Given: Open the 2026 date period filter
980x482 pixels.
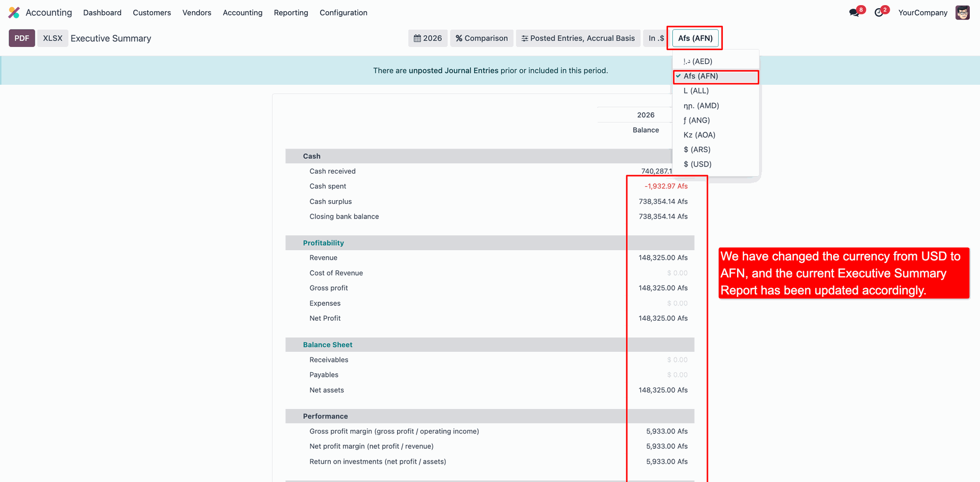Looking at the screenshot, I should point(428,38).
